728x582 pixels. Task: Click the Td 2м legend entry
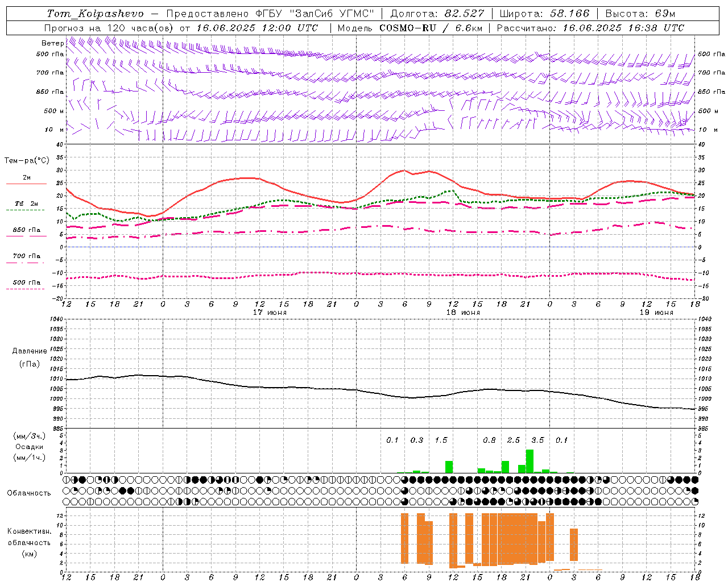click(x=26, y=203)
